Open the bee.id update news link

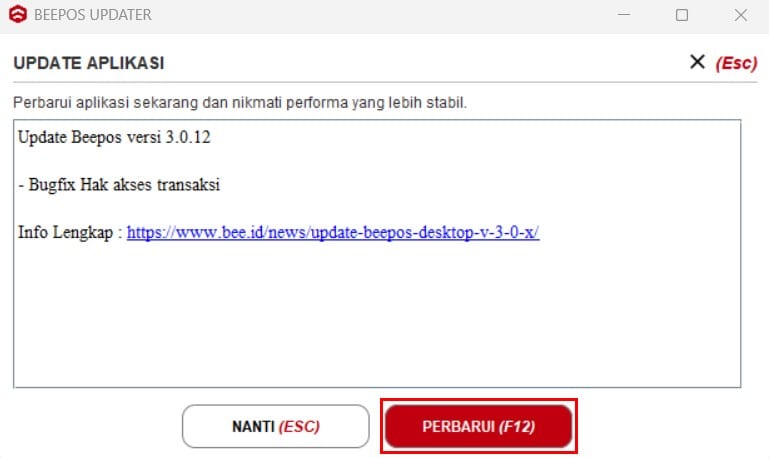(333, 232)
